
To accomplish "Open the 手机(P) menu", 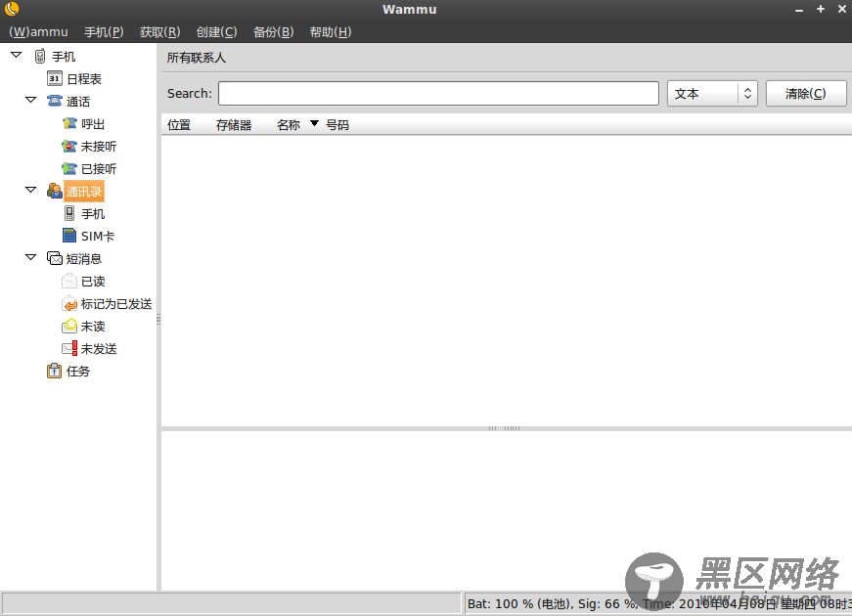I will point(104,32).
